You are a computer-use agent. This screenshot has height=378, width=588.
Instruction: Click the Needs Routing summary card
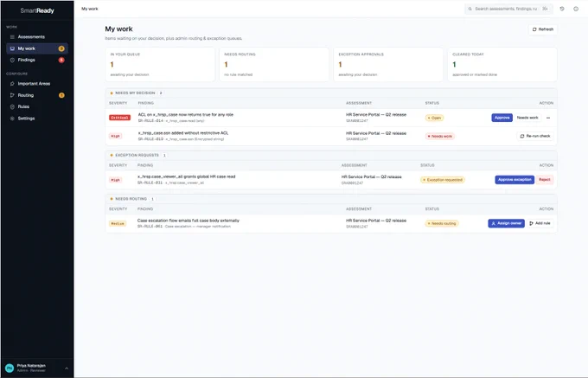click(x=274, y=64)
